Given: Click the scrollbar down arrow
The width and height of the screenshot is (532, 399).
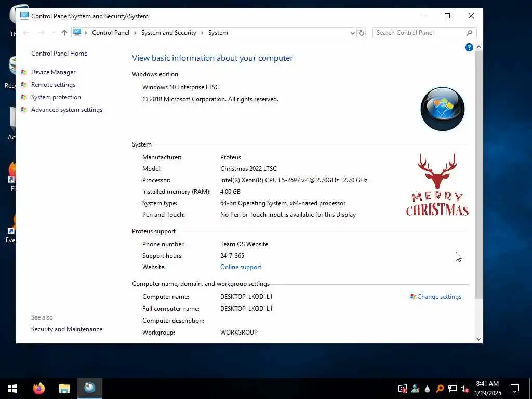Looking at the screenshot, I should point(478,339).
